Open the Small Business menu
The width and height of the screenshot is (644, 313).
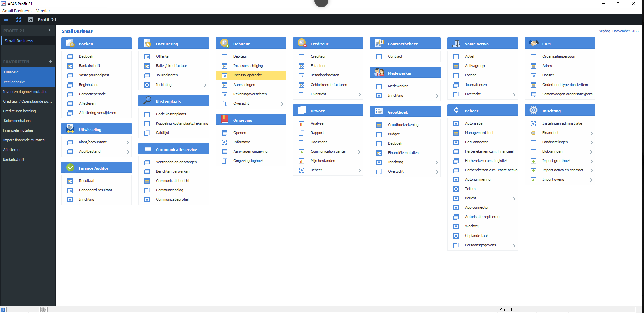pyautogui.click(x=17, y=11)
